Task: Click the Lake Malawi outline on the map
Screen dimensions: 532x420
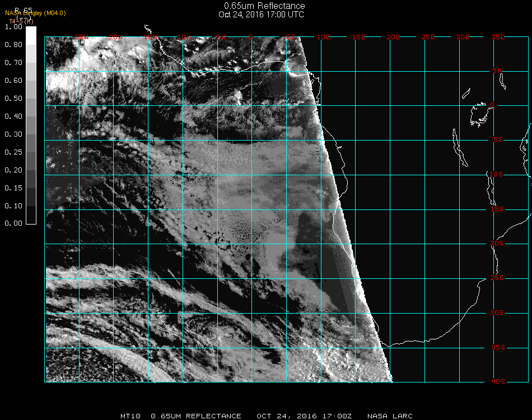Action: point(491,188)
